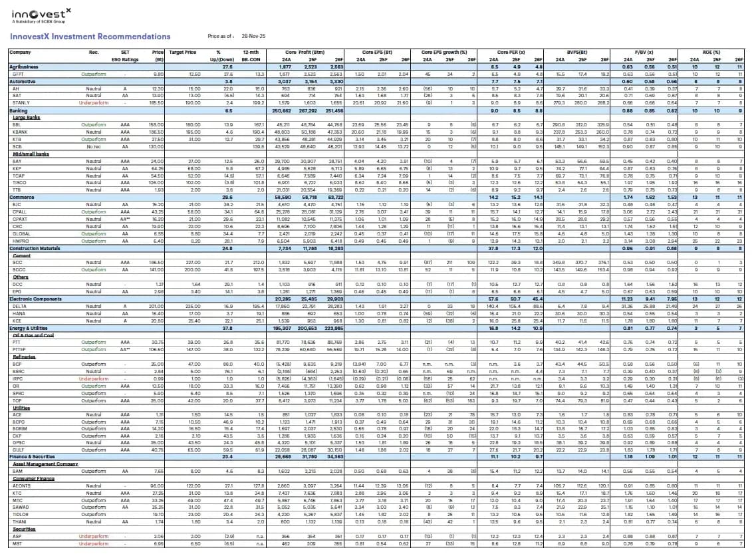This screenshot has height=556, width=756.
Task: Click the HANA ticker
Action: point(19,313)
